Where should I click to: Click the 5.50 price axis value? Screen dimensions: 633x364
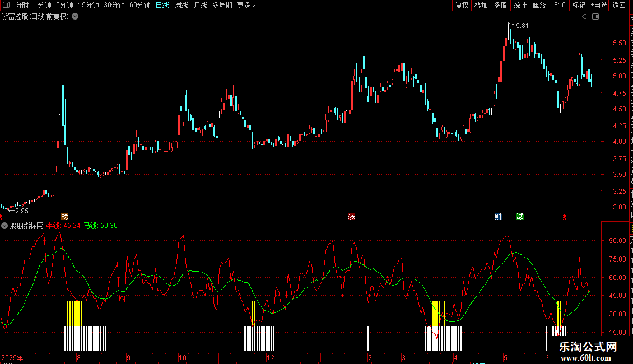(620, 43)
